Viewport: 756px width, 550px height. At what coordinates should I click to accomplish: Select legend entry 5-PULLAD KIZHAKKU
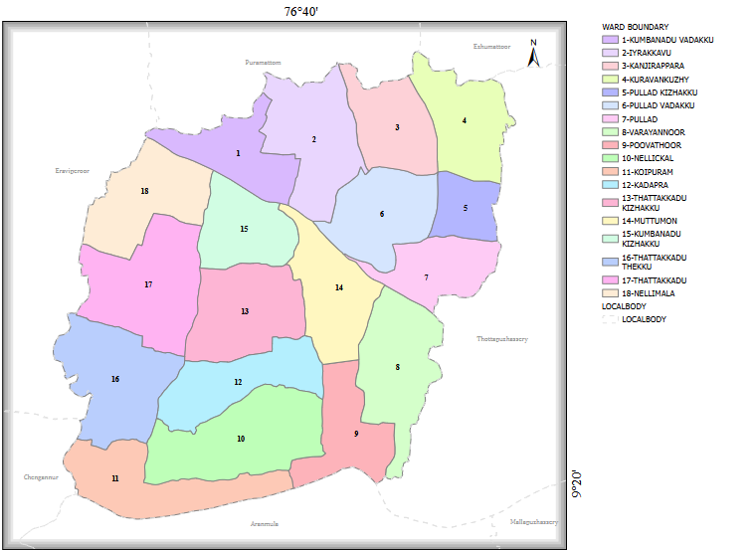[x=660, y=92]
